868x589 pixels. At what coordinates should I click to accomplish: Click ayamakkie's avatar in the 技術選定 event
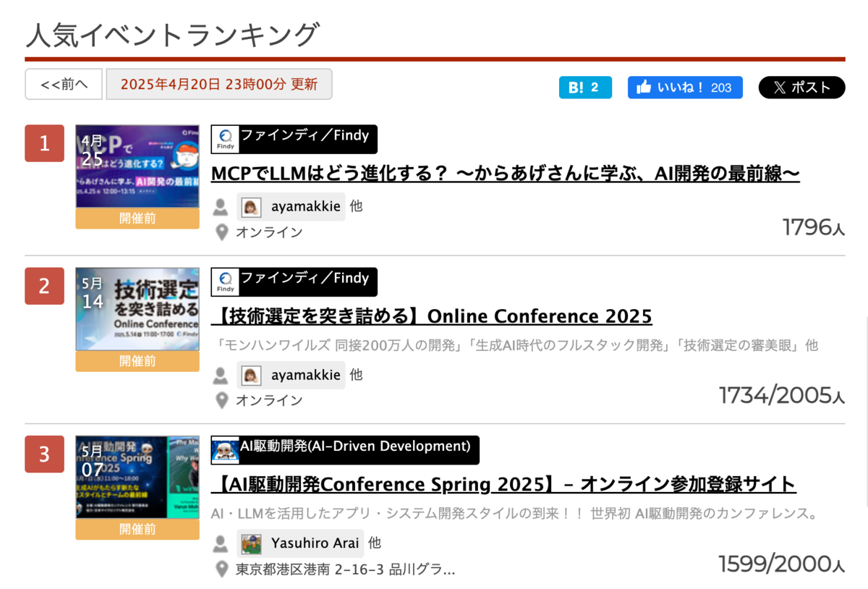pyautogui.click(x=251, y=376)
